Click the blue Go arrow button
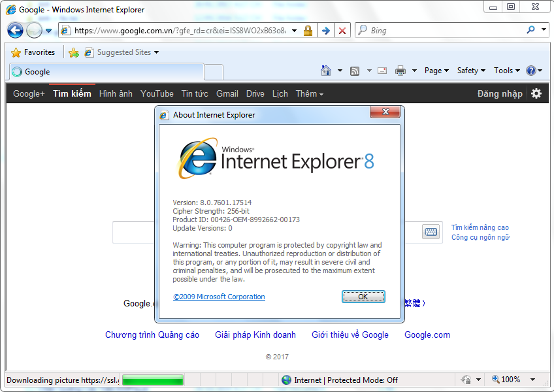Viewport: 554px width, 392px height. (326, 31)
